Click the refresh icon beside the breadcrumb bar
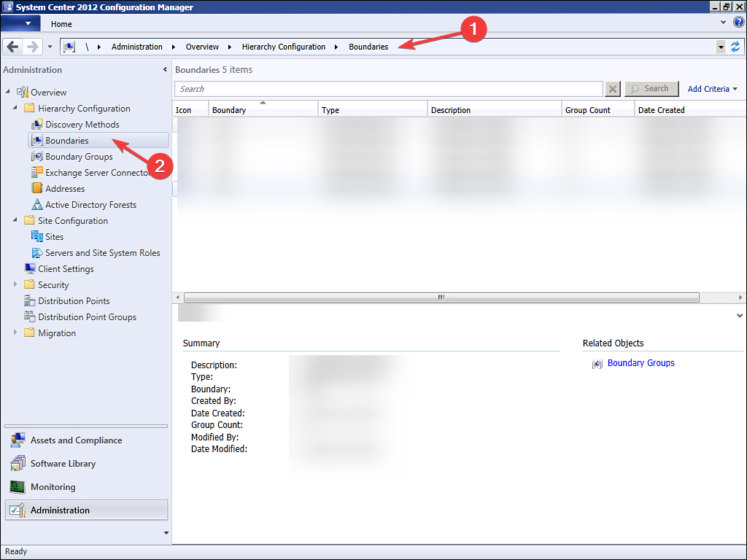 click(736, 46)
